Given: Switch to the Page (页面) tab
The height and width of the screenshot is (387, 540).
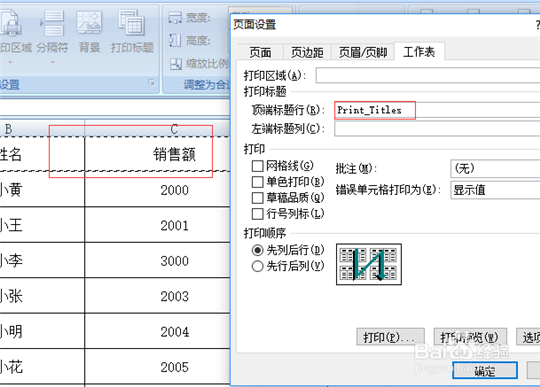Looking at the screenshot, I should click(x=260, y=53).
